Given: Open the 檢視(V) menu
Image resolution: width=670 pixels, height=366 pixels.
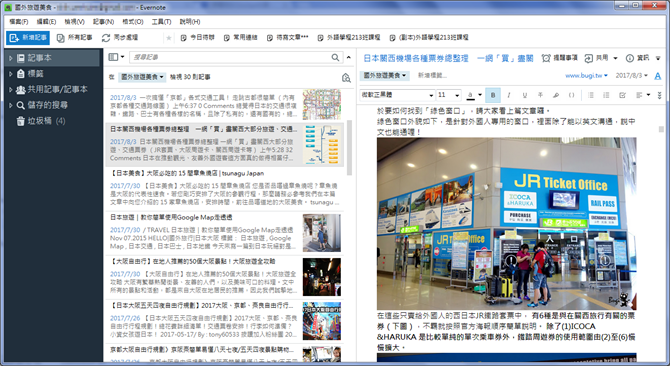Looking at the screenshot, I should 74,21.
